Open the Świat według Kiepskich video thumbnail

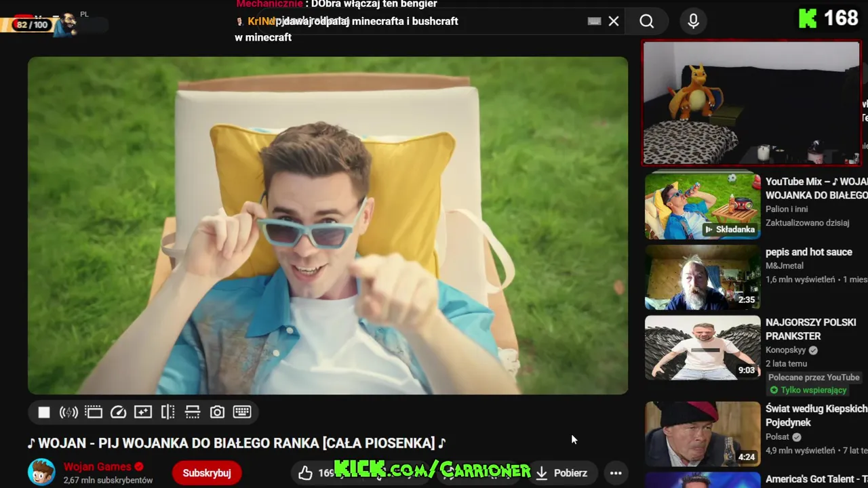(x=703, y=434)
